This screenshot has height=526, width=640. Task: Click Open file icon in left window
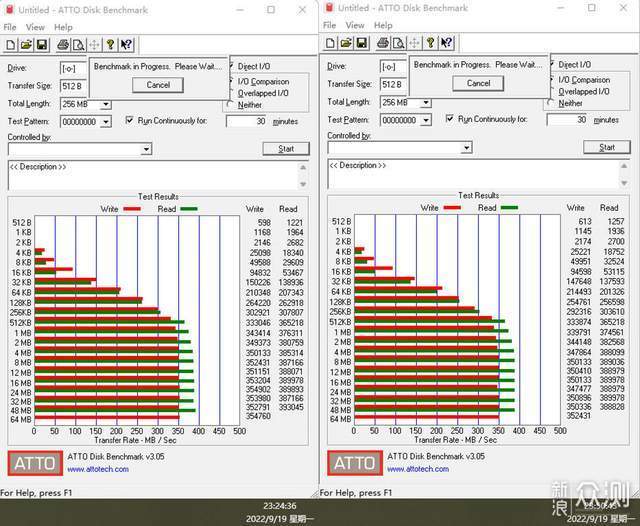[x=27, y=44]
